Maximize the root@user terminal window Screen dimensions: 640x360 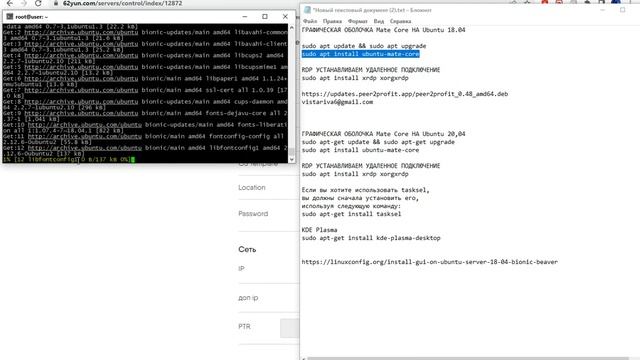click(265, 17)
